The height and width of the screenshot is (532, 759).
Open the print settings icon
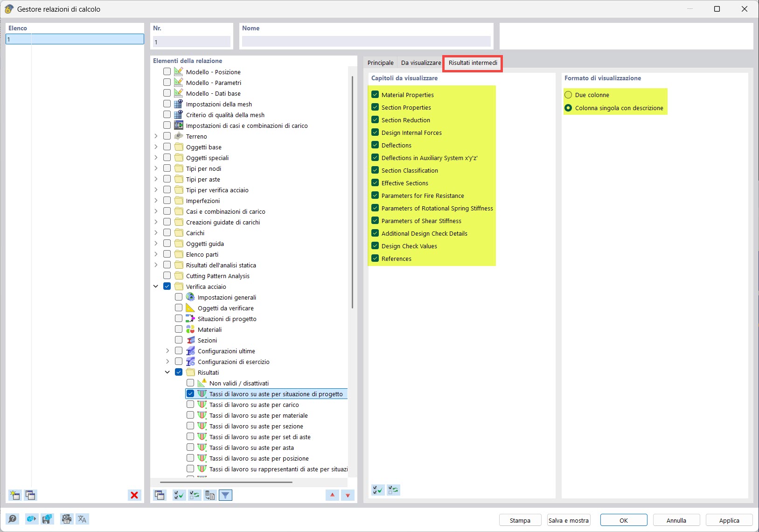[x=66, y=518]
